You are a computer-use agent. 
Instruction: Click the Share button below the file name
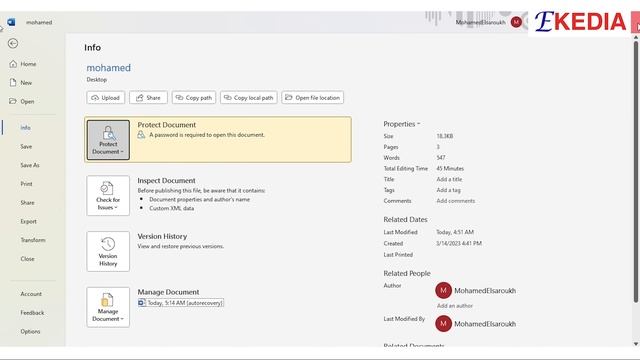click(148, 98)
